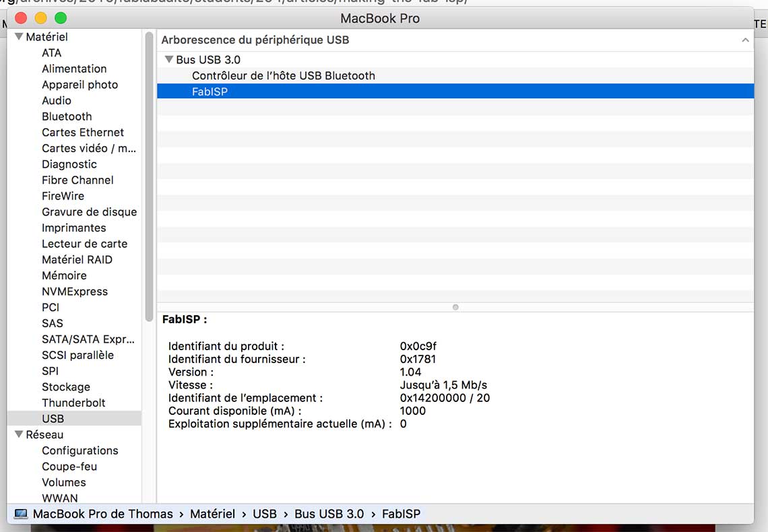Click product ID value 0x0c9f
Screen dimensions: 768x532
pos(418,347)
